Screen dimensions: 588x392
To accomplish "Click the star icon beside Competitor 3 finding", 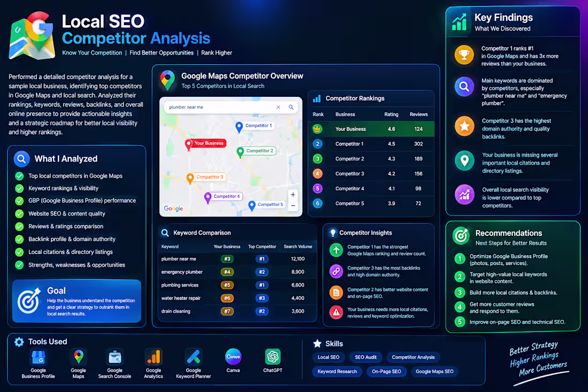I will [464, 126].
